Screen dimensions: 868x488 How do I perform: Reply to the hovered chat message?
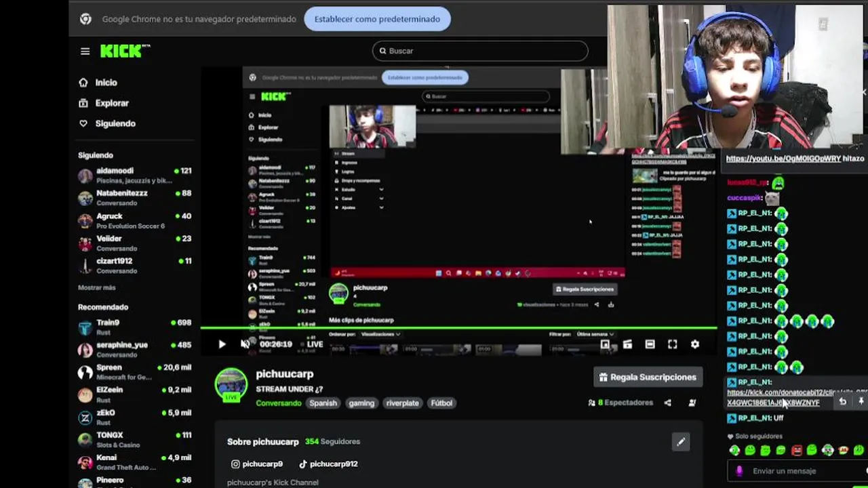(842, 401)
